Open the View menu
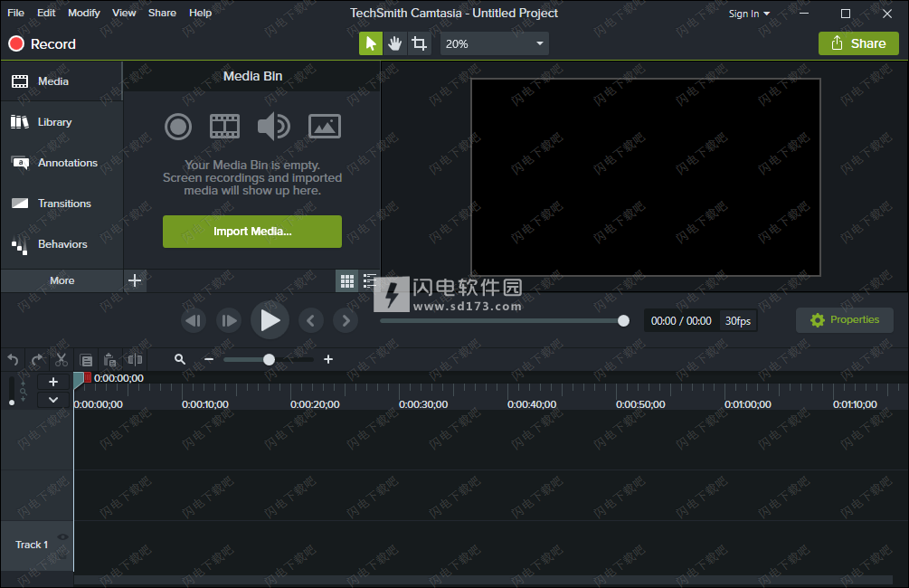 124,13
